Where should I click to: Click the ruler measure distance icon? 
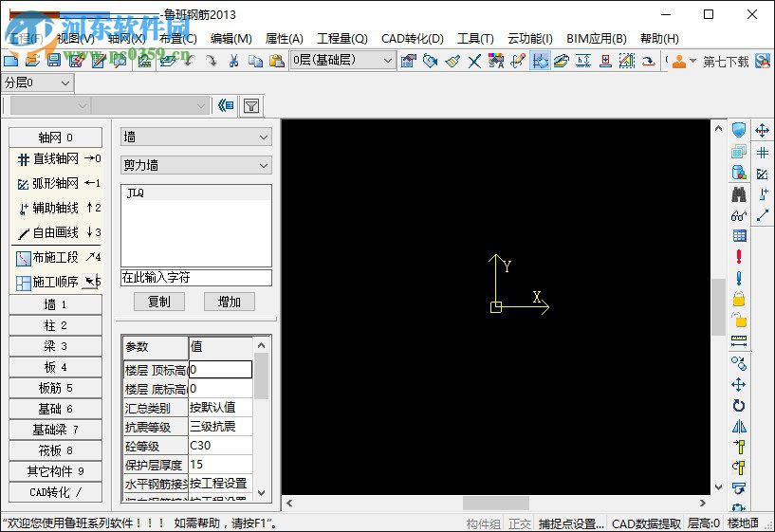coord(739,340)
